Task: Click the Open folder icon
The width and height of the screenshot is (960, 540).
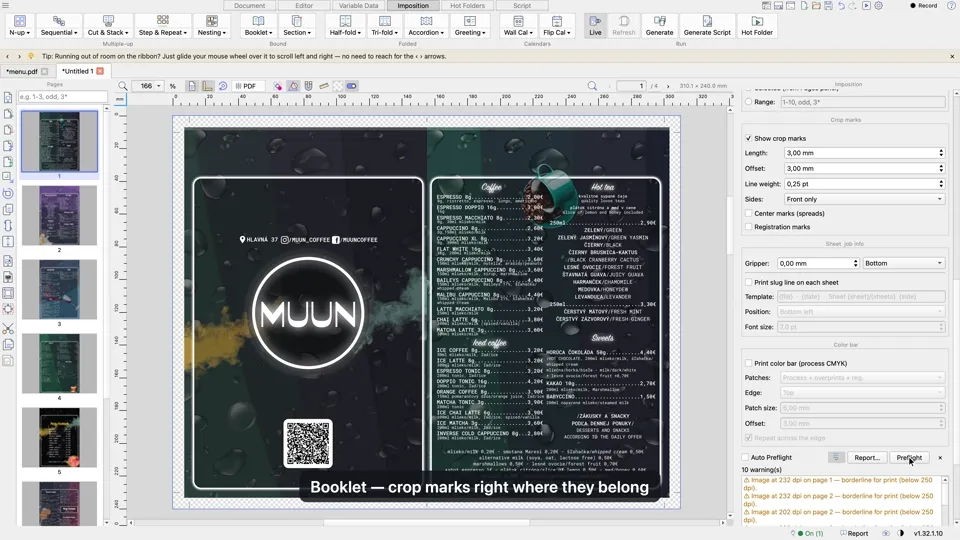Action: pyautogui.click(x=816, y=6)
